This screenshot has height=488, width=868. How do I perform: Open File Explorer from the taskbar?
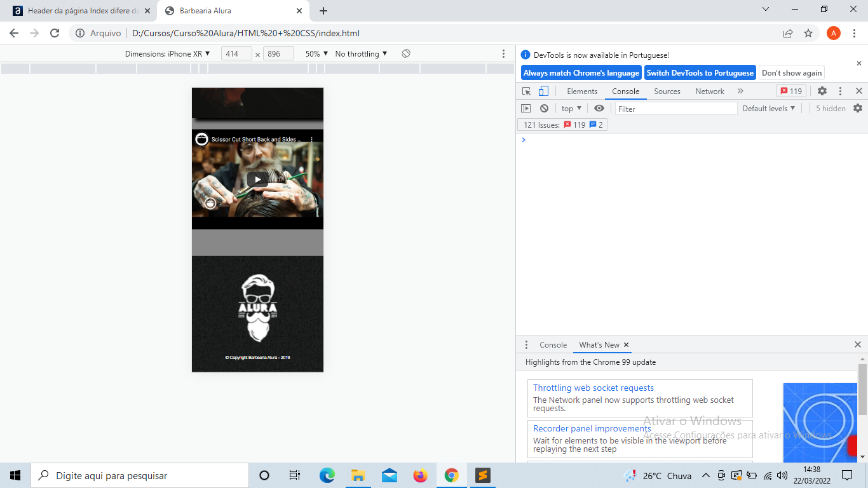click(358, 475)
